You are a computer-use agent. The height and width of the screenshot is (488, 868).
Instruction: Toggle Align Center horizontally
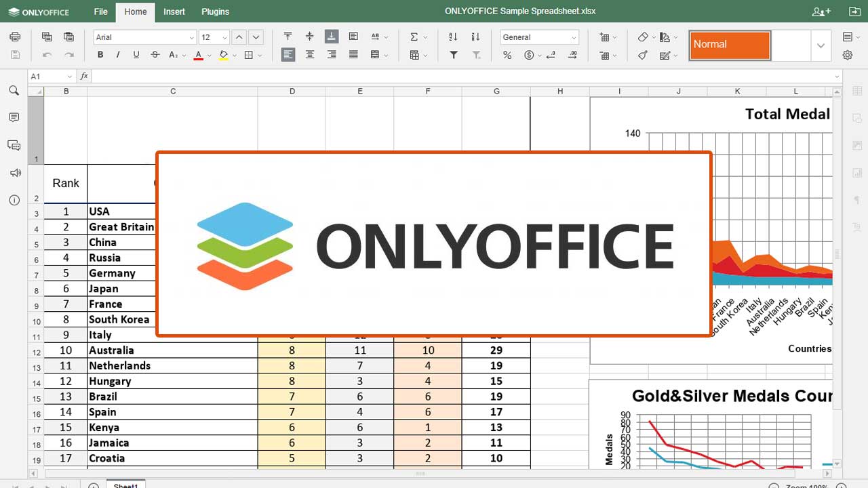(310, 55)
